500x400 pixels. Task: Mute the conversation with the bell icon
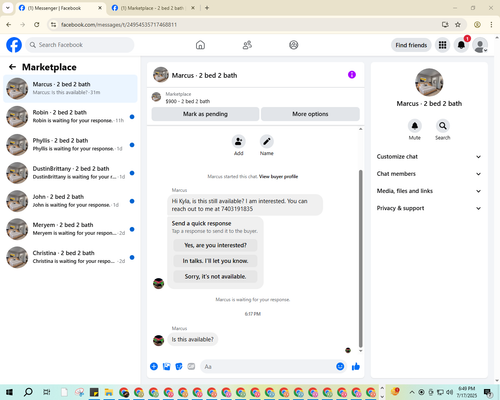coord(415,126)
